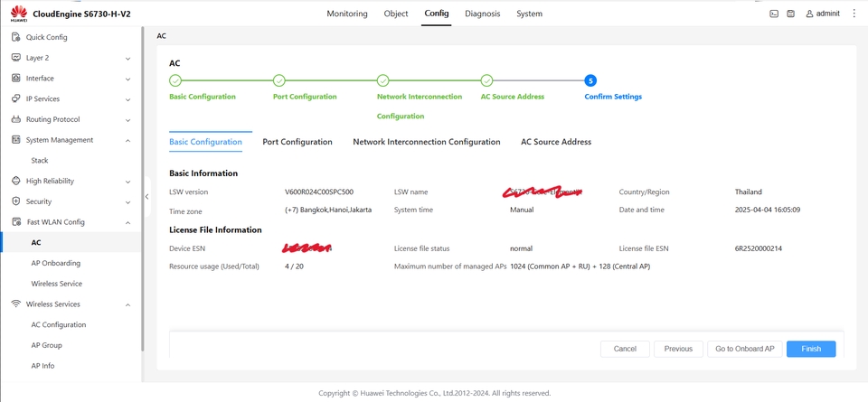Select the Config top menu

click(437, 14)
